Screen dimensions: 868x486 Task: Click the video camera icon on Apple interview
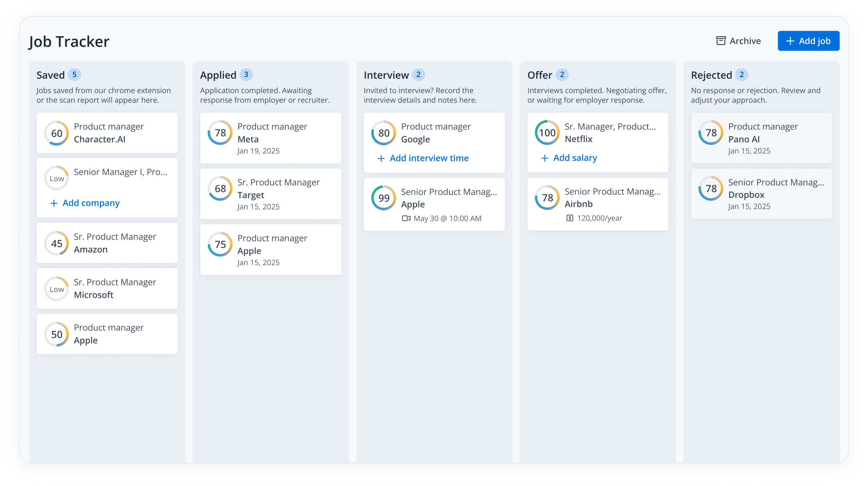coord(406,218)
